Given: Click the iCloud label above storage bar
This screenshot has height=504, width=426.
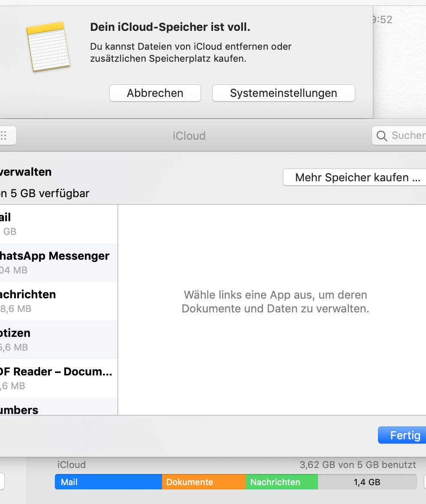Looking at the screenshot, I should tap(72, 465).
